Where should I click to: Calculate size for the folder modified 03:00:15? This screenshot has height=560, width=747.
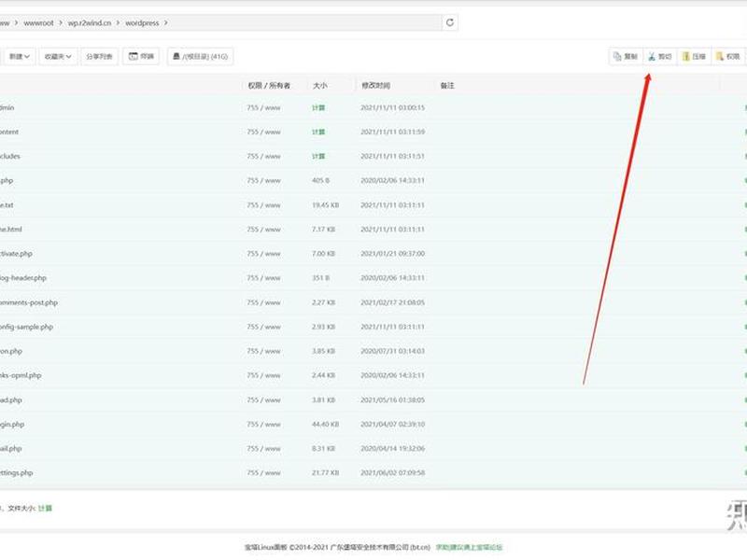pyautogui.click(x=318, y=108)
